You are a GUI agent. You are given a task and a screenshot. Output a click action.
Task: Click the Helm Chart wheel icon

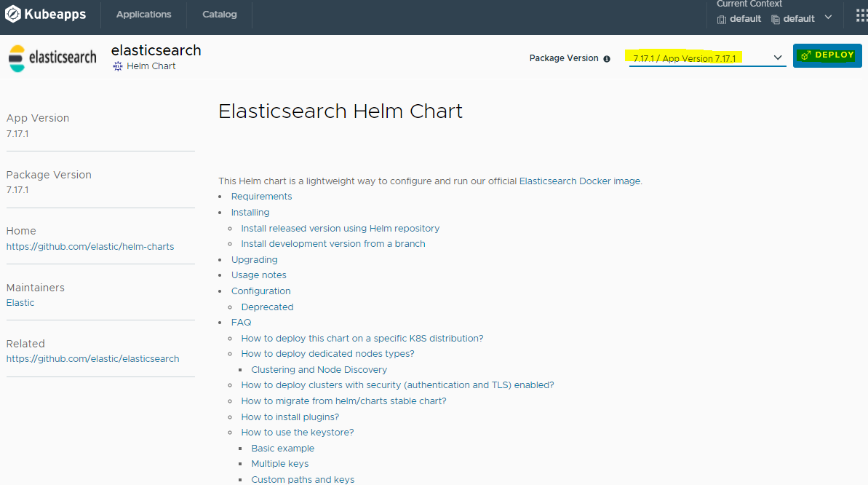click(117, 66)
